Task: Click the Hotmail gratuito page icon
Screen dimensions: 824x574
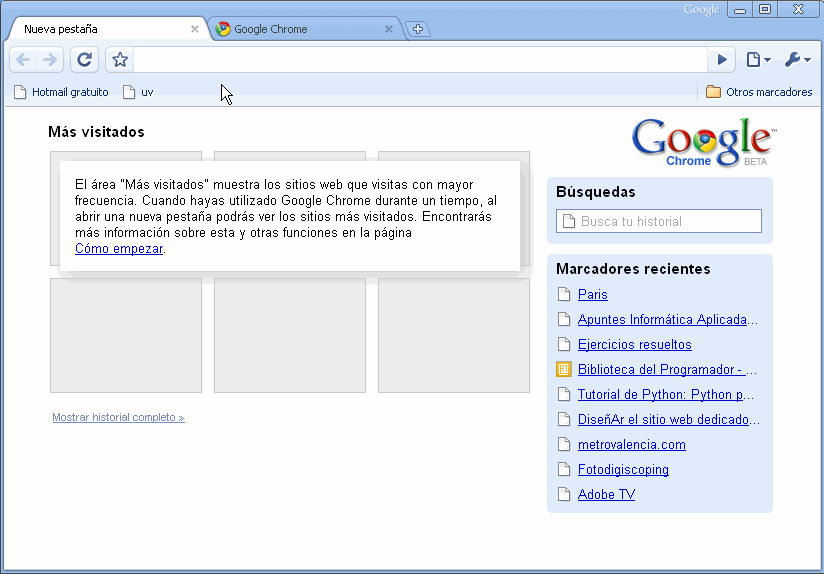Action: pos(20,92)
